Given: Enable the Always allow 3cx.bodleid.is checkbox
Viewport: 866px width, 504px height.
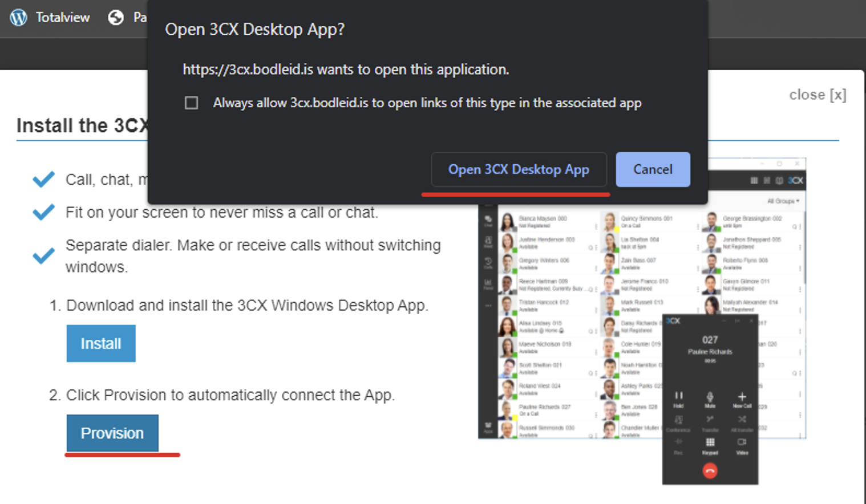Looking at the screenshot, I should point(192,103).
